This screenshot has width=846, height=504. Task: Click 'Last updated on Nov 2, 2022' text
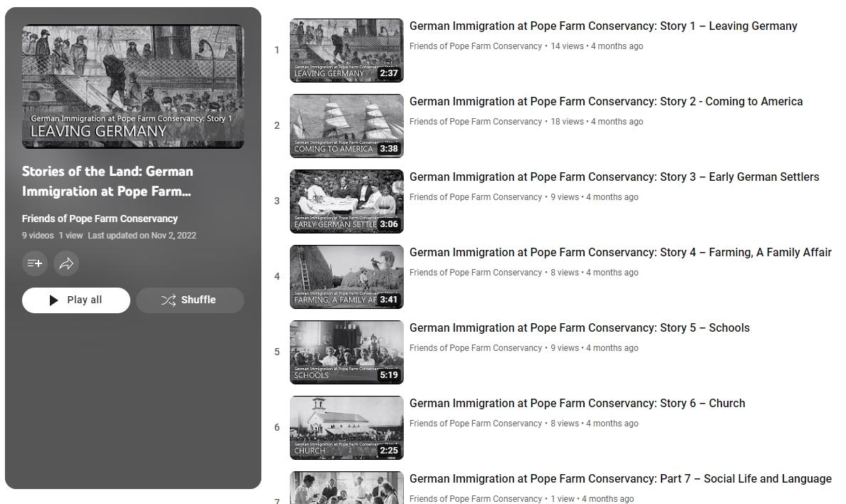(x=142, y=236)
